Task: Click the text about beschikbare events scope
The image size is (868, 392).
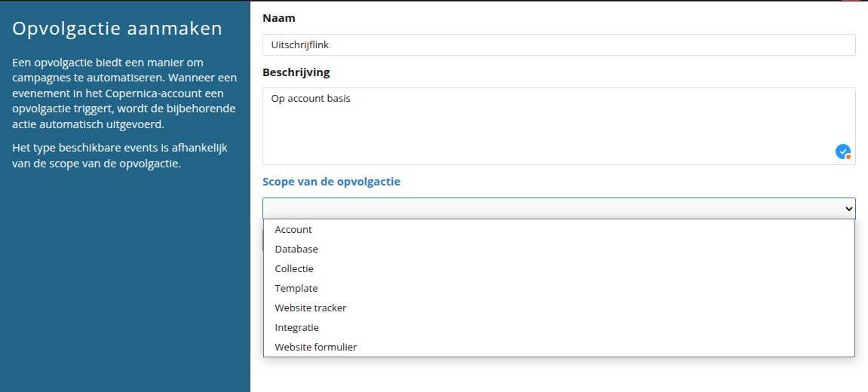Action: pyautogui.click(x=119, y=155)
